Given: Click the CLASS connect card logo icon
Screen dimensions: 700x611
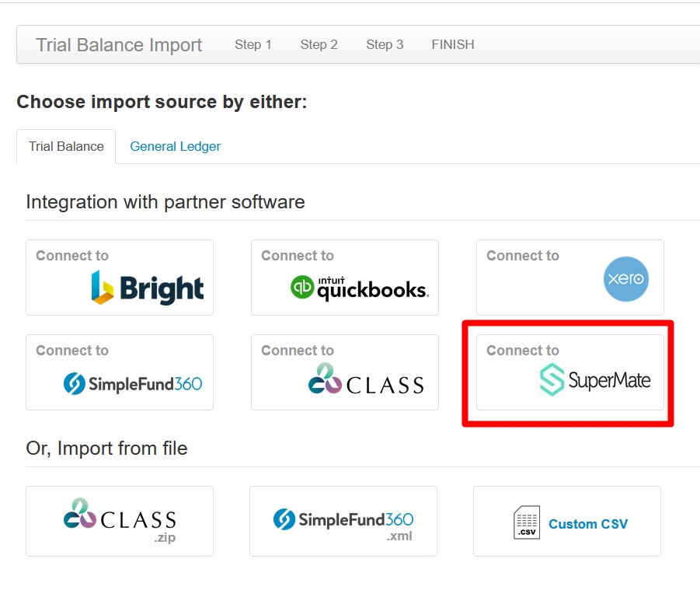Looking at the screenshot, I should (x=325, y=379).
